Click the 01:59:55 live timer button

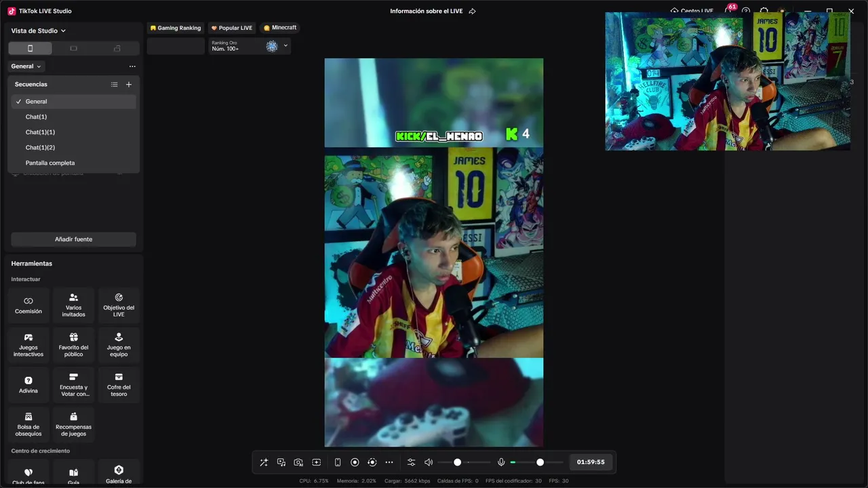591,462
